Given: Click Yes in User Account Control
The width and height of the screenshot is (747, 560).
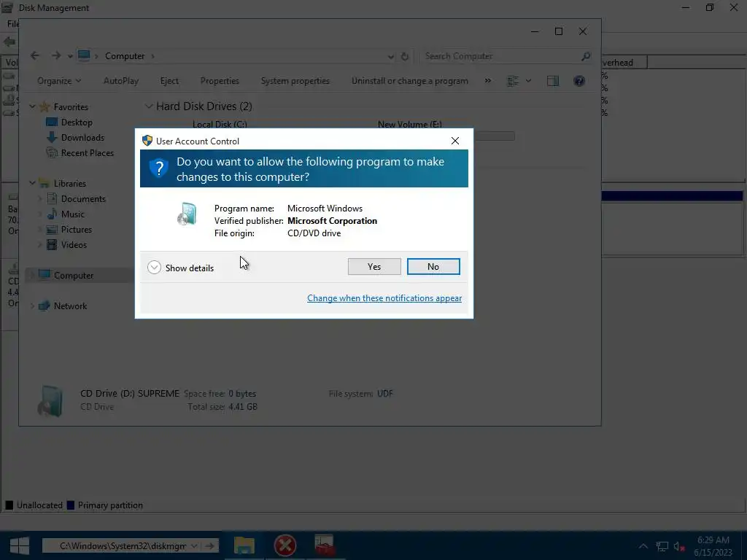Looking at the screenshot, I should click(x=374, y=267).
